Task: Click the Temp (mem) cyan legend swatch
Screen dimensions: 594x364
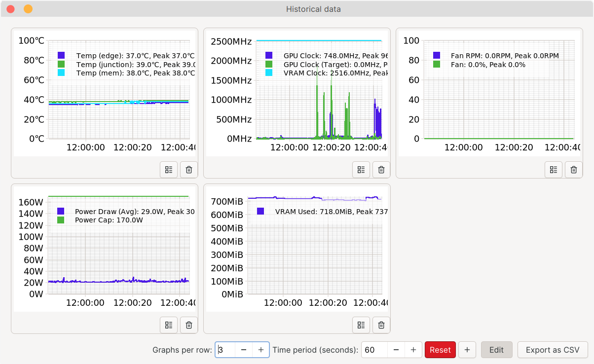Action: [61, 73]
